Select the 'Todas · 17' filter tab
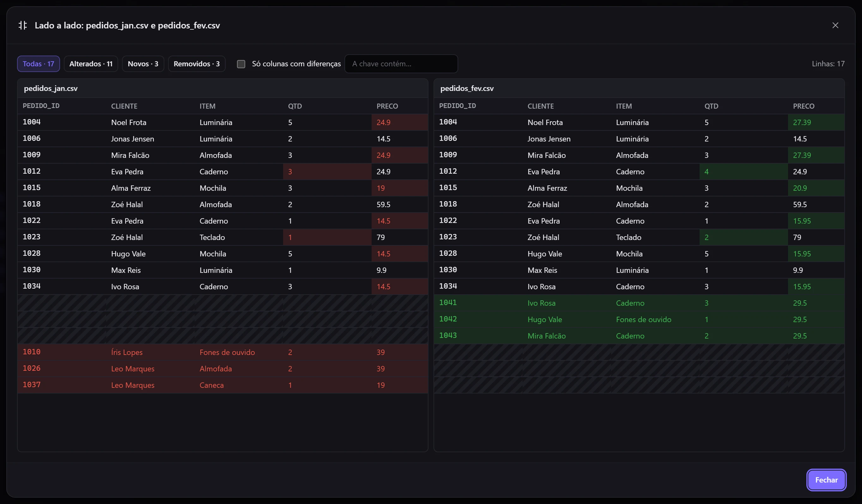 [38, 64]
